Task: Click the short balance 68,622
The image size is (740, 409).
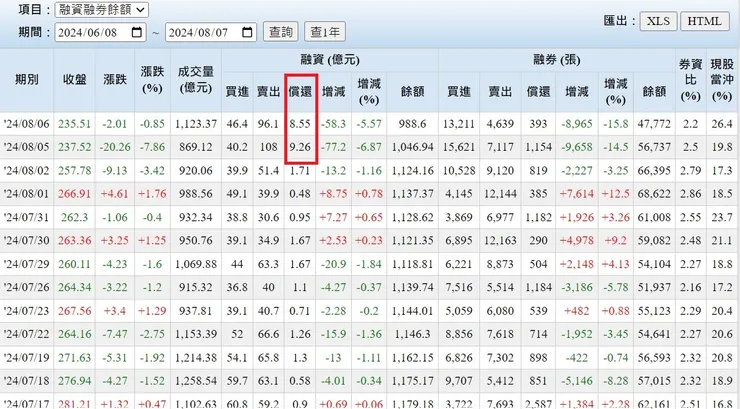Action: pyautogui.click(x=654, y=194)
